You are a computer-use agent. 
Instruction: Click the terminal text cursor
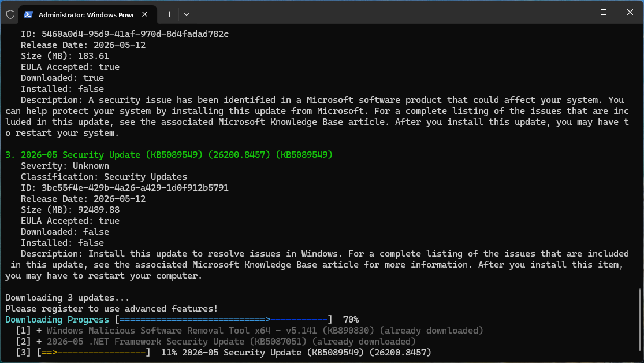click(624, 353)
